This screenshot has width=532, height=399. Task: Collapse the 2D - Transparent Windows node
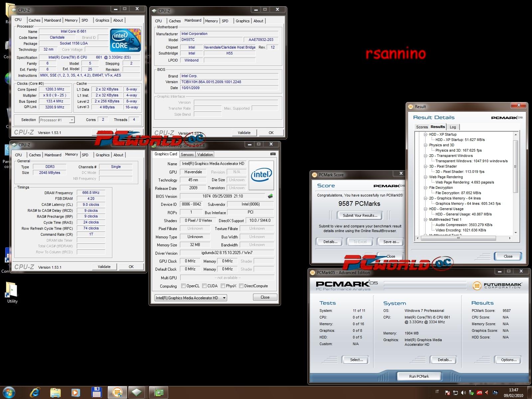[425, 156]
